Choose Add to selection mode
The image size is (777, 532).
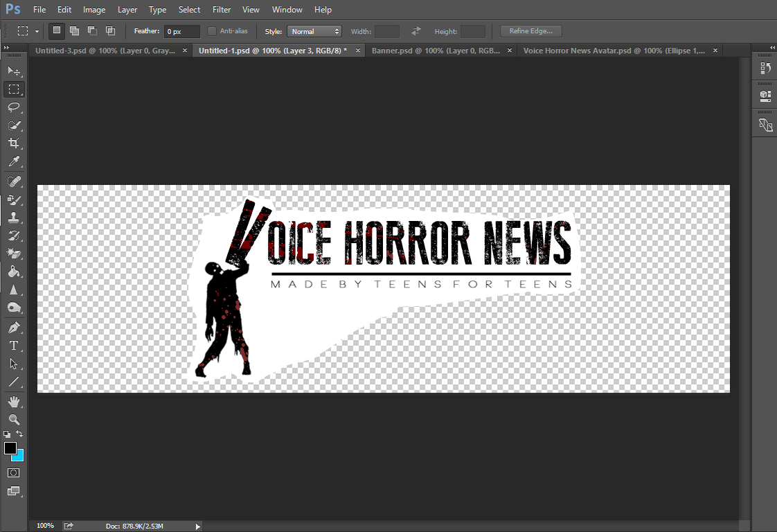click(x=74, y=30)
